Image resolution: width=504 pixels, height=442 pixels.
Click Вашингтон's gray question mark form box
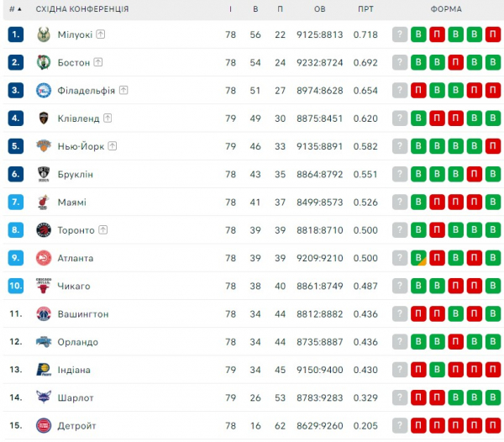[400, 314]
